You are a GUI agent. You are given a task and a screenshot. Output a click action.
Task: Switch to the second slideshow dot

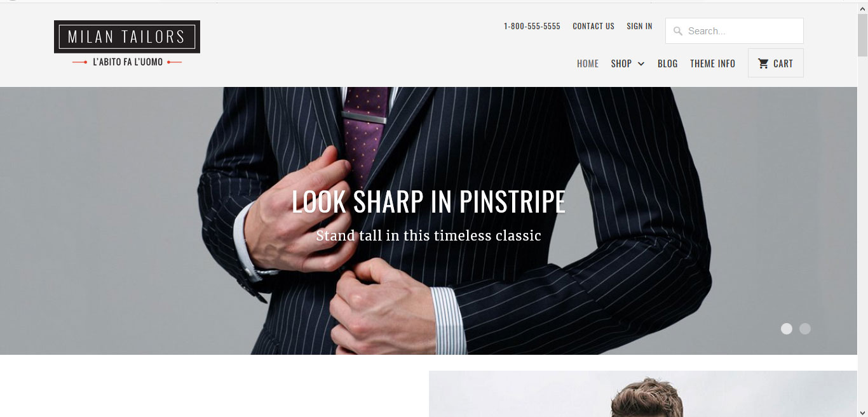[x=805, y=329]
